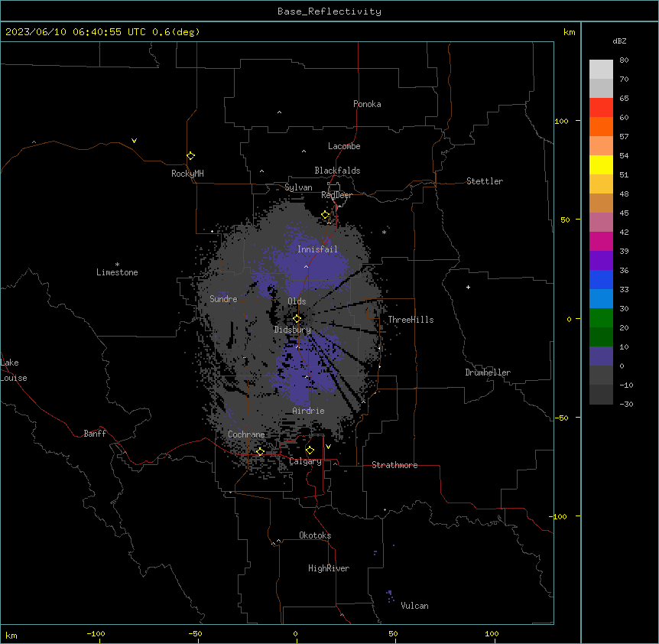
Task: Select the yellow diamond marker beside Cochrane
Action: (x=260, y=451)
